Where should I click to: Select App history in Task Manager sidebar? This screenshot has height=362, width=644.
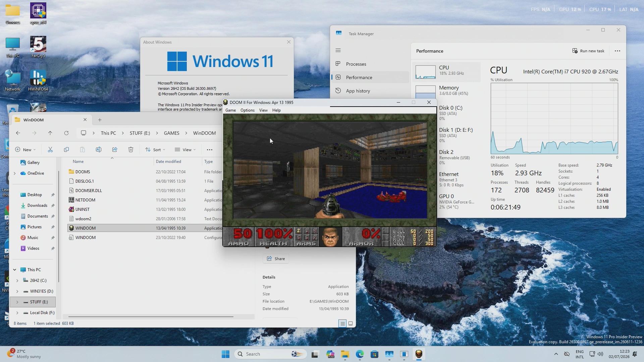(370, 91)
